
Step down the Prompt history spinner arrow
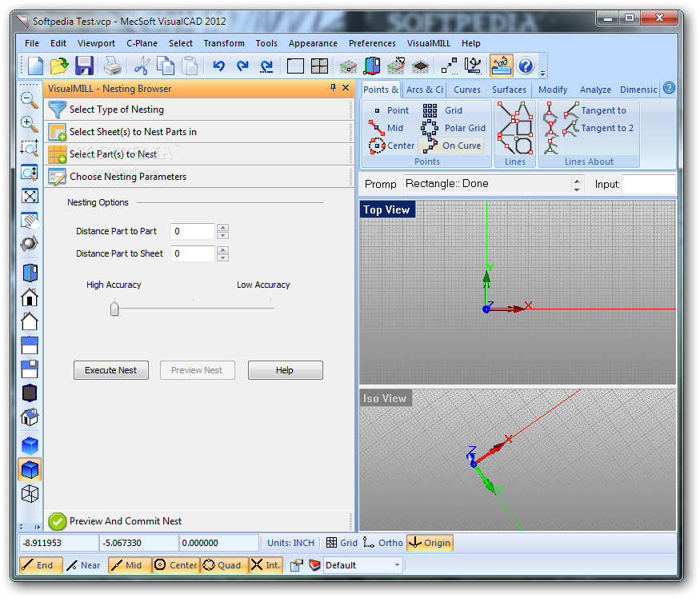click(x=577, y=189)
